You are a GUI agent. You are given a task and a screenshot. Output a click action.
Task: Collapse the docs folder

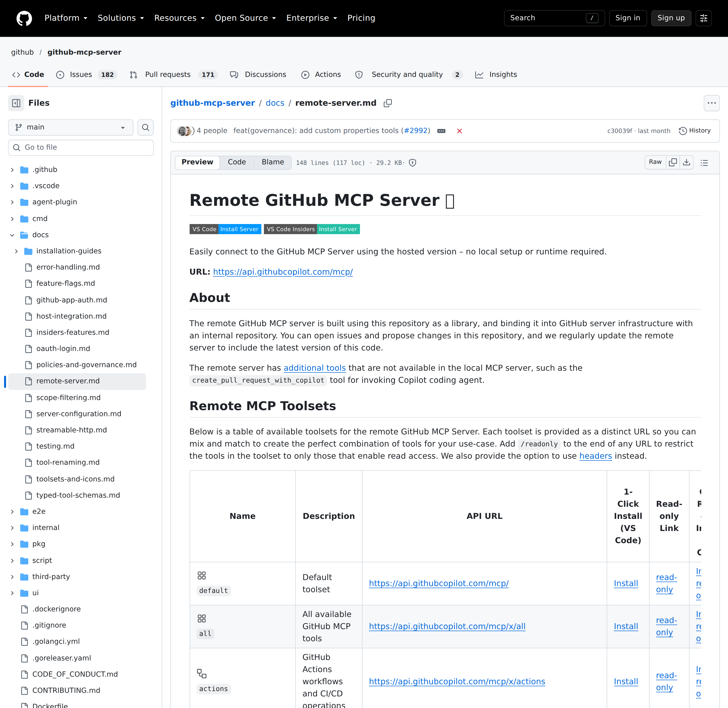point(12,235)
